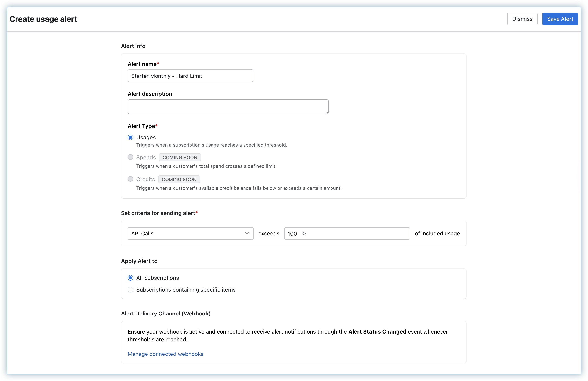Click the Dismiss button
588x381 pixels.
point(522,19)
